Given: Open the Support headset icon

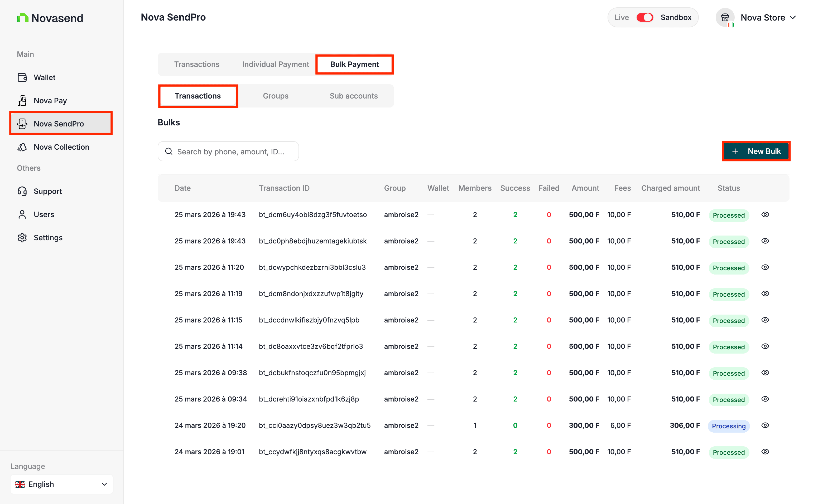Looking at the screenshot, I should pos(22,191).
